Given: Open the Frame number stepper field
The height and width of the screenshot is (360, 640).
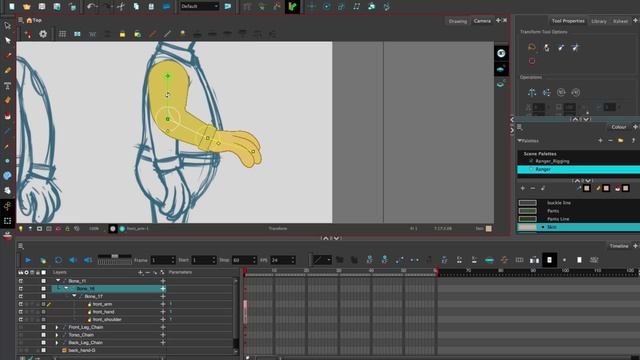Looking at the screenshot, I should point(163,260).
